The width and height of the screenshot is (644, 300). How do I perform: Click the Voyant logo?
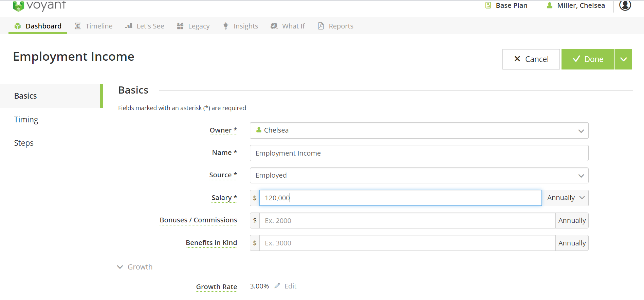click(x=39, y=6)
